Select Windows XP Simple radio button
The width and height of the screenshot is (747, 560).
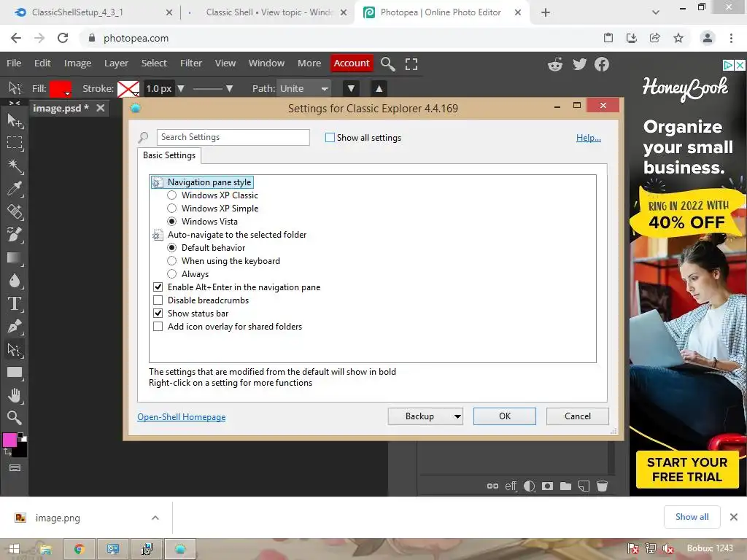pos(172,208)
